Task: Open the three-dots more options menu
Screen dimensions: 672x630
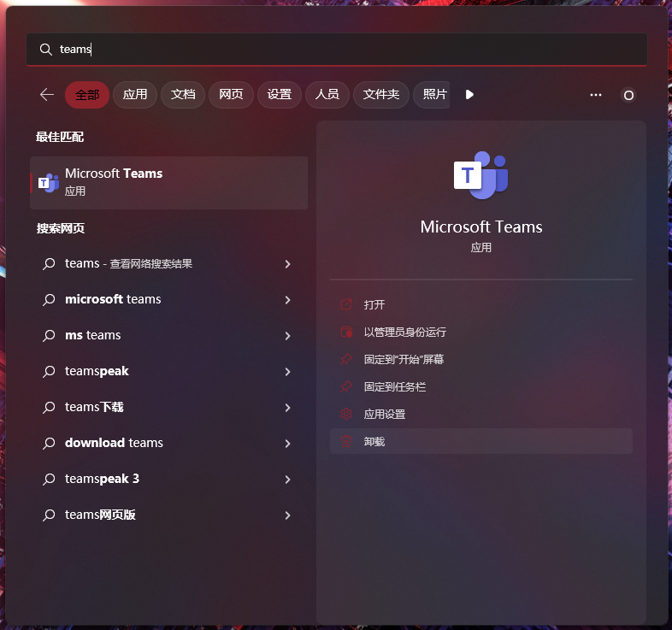Action: (596, 95)
